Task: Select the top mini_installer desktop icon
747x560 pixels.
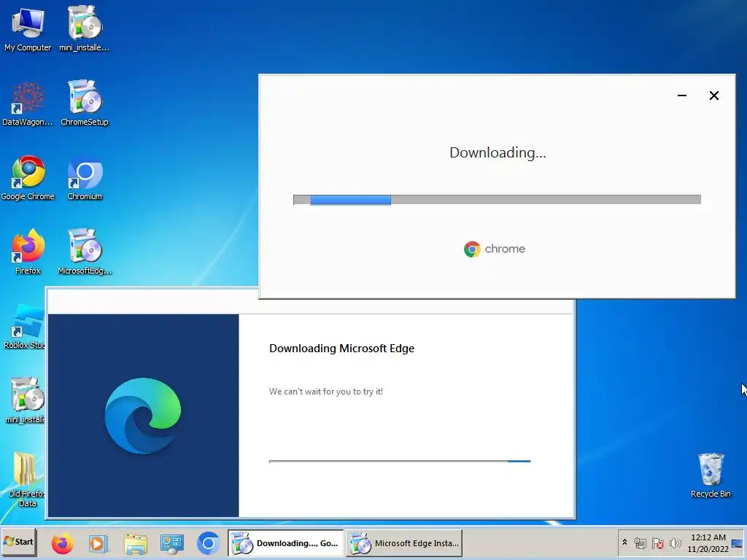Action: pos(85,28)
